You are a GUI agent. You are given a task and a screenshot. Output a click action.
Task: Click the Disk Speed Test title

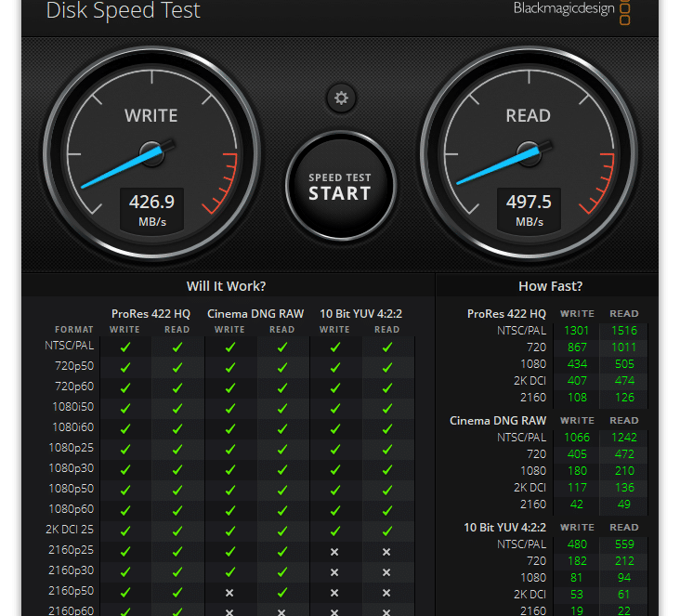tap(124, 10)
